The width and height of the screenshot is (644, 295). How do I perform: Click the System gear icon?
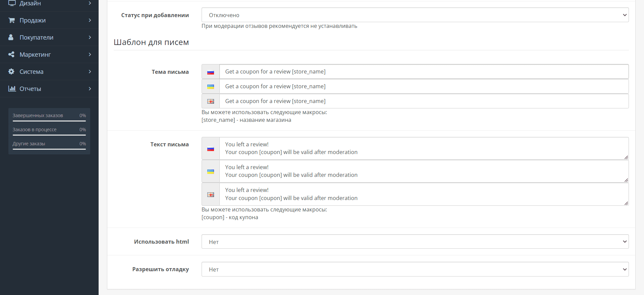11,71
